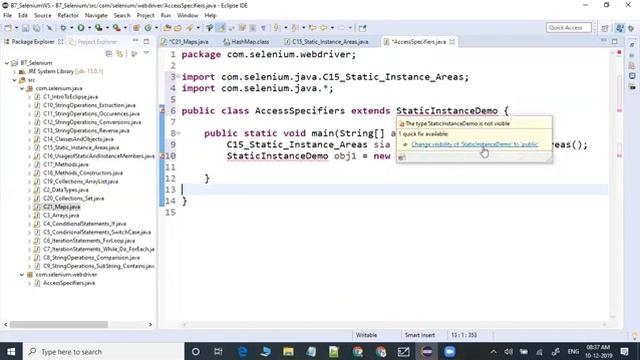
Task: Click the Next Annotation icon
Action: point(278,28)
